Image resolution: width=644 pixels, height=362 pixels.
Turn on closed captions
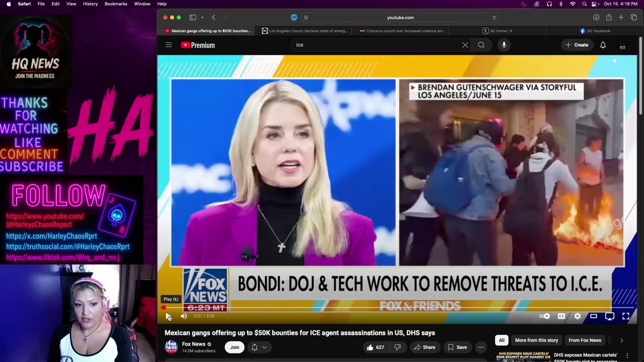click(x=561, y=316)
